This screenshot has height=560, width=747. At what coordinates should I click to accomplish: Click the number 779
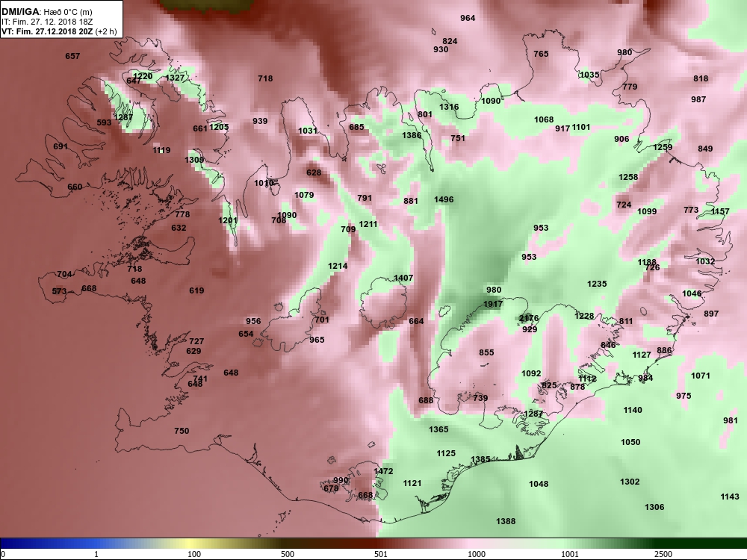click(x=630, y=87)
